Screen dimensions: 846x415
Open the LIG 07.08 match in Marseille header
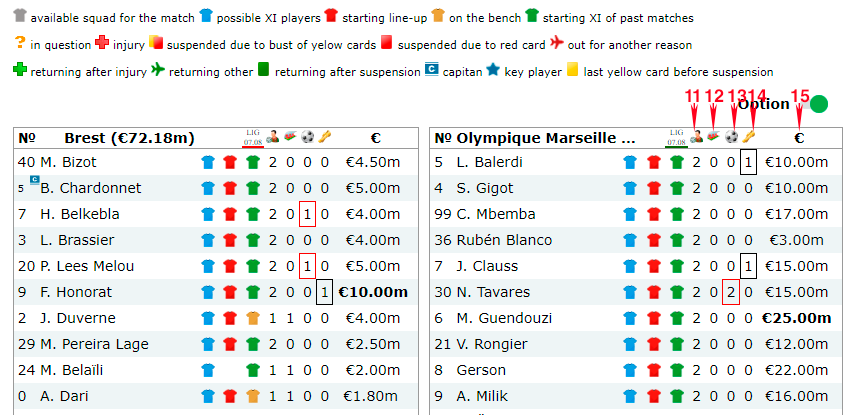point(675,138)
